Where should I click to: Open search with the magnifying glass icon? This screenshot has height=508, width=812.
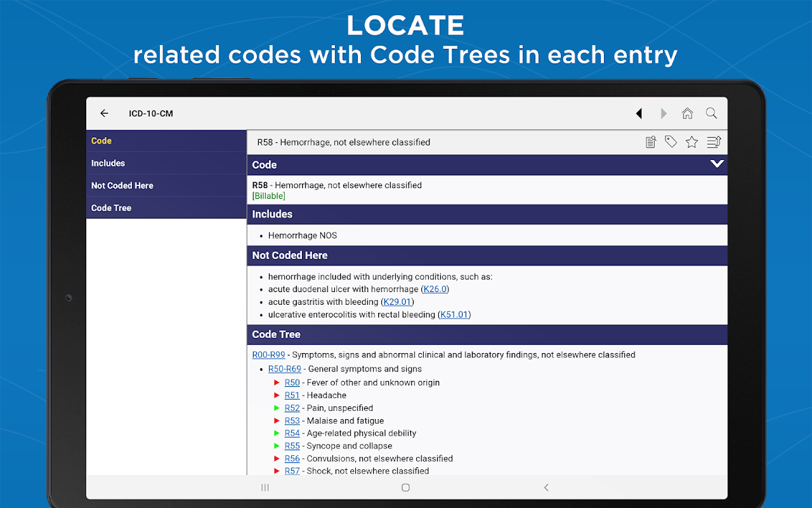click(712, 114)
